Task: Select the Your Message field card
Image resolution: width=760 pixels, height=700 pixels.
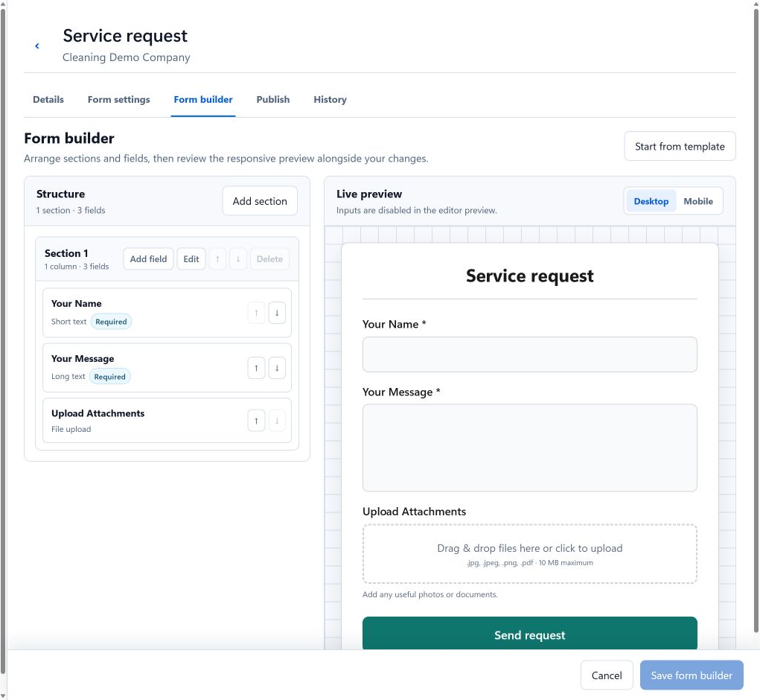Action: point(167,368)
